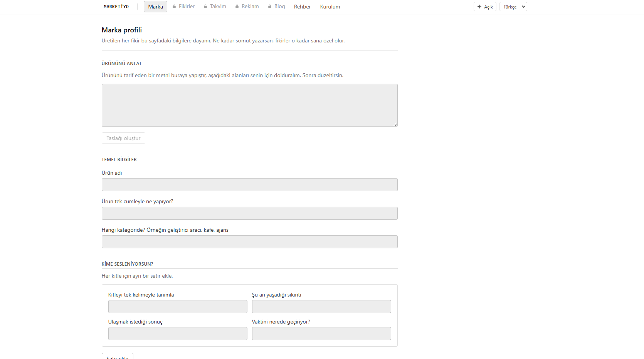Click the 'ÜRÜNÜNÜ ANLAT' section title
The width and height of the screenshot is (644, 359).
coord(122,63)
